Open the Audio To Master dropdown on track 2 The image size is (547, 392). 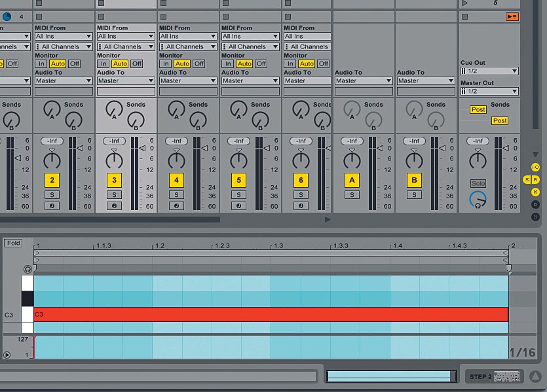click(x=64, y=80)
